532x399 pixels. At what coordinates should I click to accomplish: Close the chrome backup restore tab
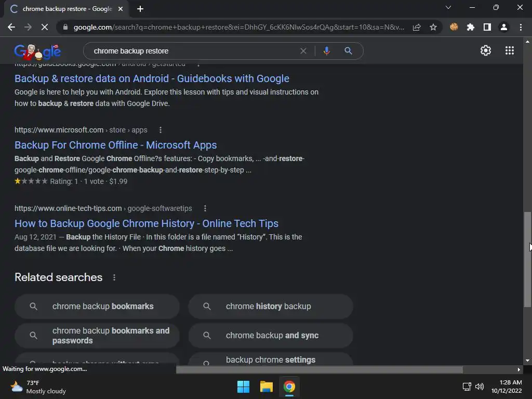pyautogui.click(x=121, y=9)
